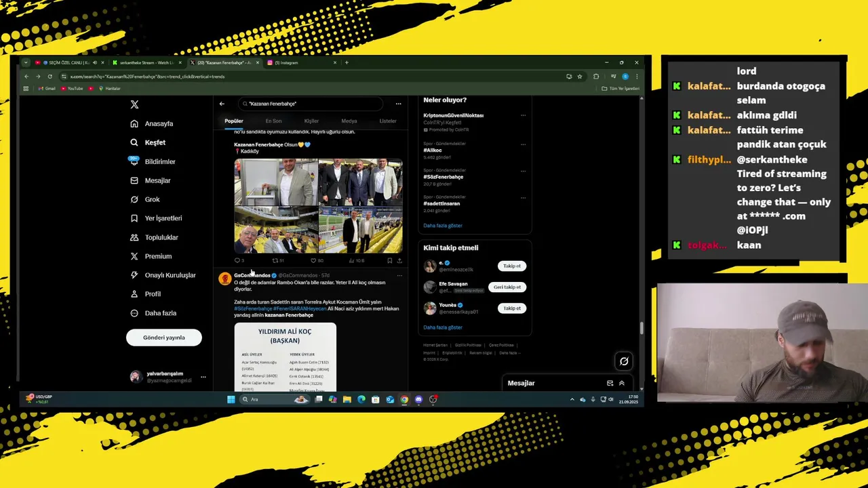Open Bildirimler notifications

[x=153, y=161]
